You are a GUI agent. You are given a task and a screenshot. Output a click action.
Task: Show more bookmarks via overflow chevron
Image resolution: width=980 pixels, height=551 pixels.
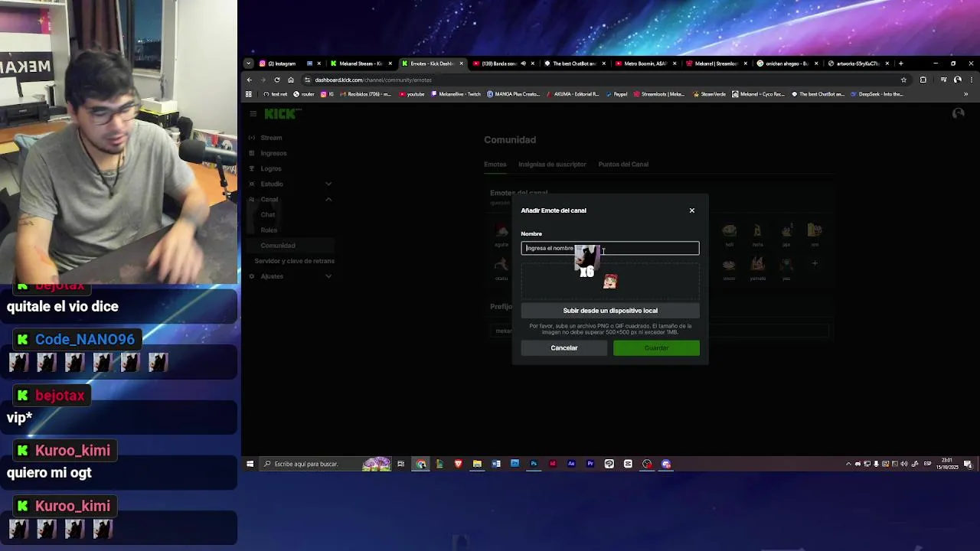point(965,94)
